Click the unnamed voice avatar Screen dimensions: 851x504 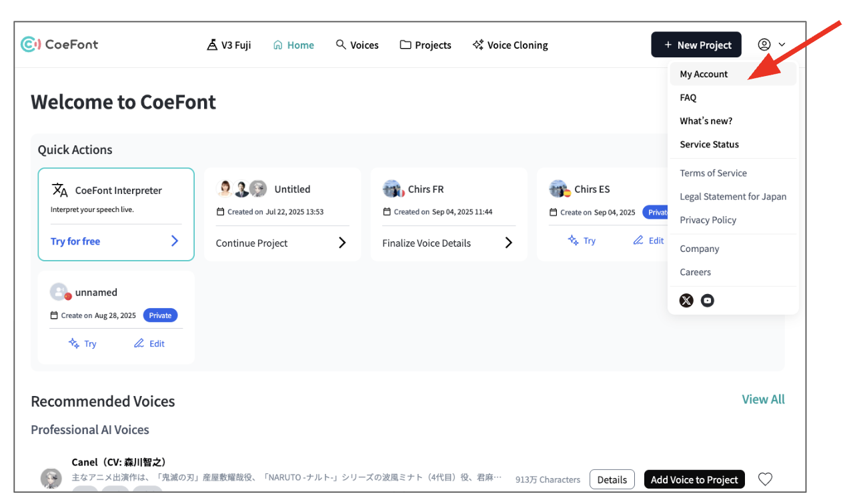click(60, 292)
